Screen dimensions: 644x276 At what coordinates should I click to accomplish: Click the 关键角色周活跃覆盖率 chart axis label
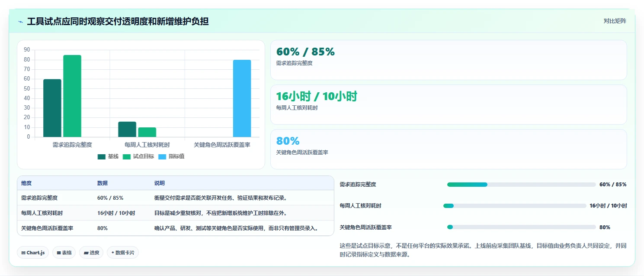pyautogui.click(x=222, y=145)
